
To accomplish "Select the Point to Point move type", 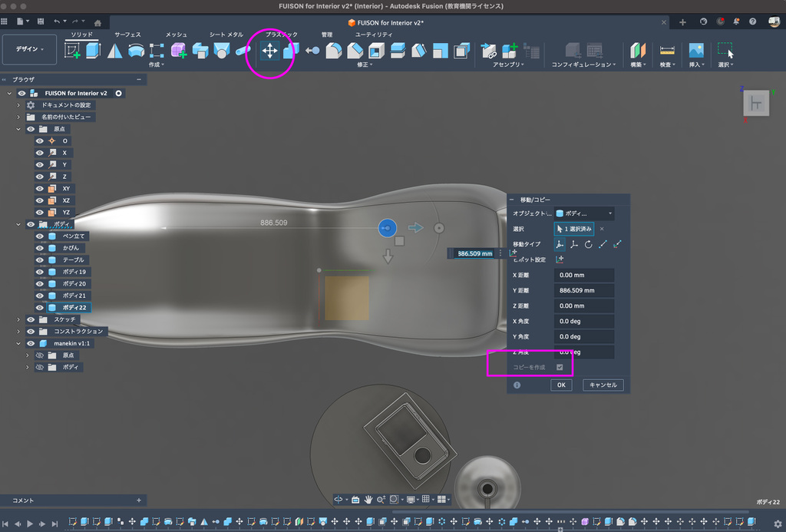I will (603, 244).
